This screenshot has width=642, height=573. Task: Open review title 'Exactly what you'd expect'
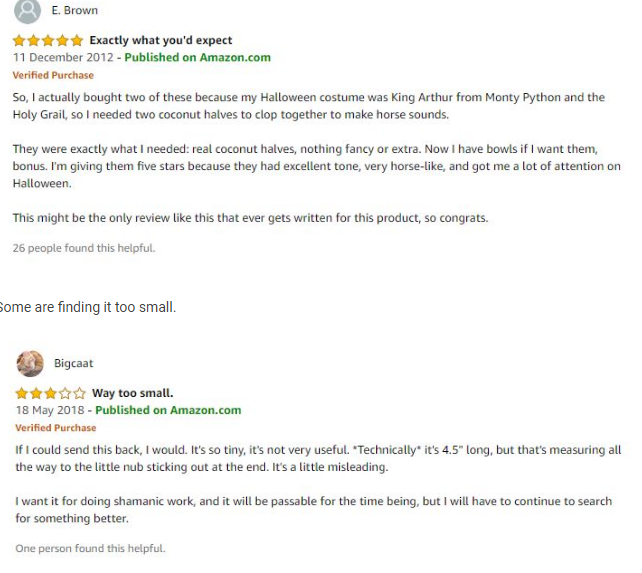point(161,40)
